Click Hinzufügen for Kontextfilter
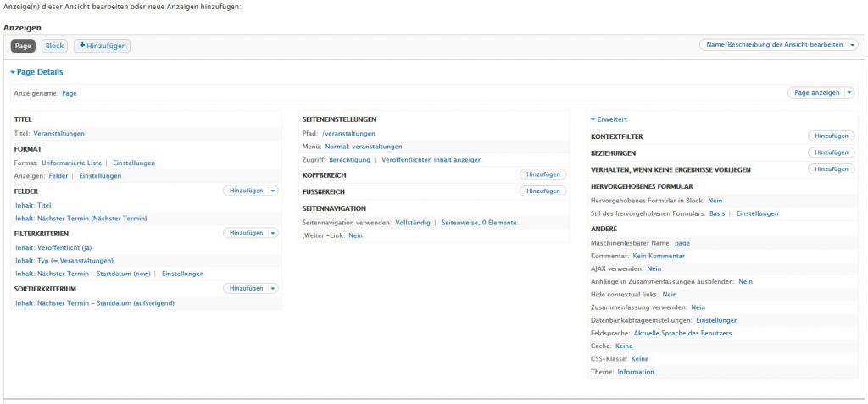Screen dimensions: 868x404 pyautogui.click(x=831, y=136)
